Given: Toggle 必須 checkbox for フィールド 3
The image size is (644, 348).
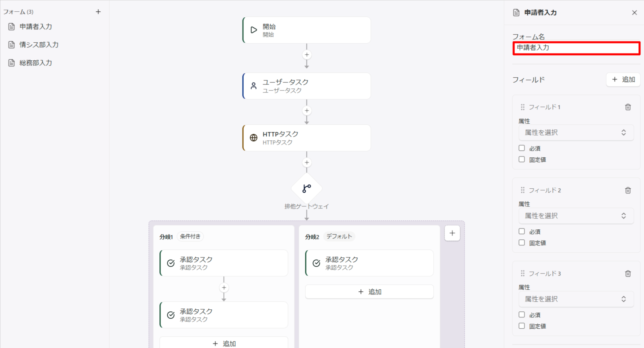Looking at the screenshot, I should [x=522, y=315].
